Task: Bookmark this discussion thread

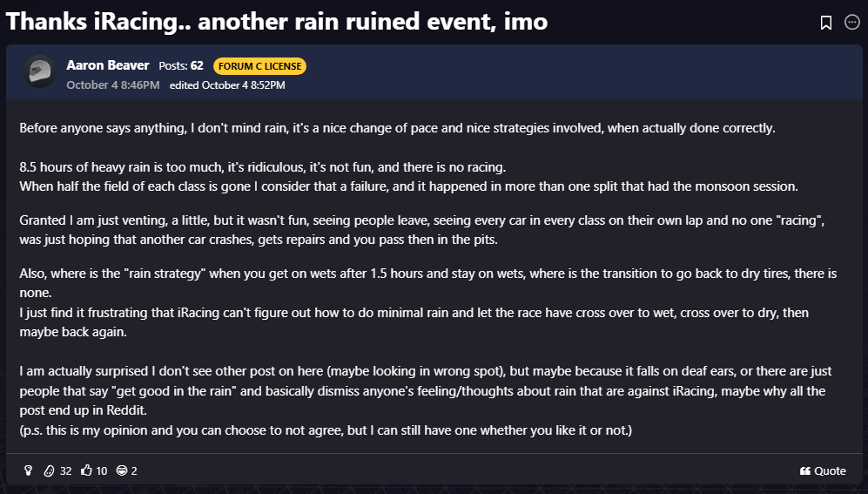Action: 826,23
